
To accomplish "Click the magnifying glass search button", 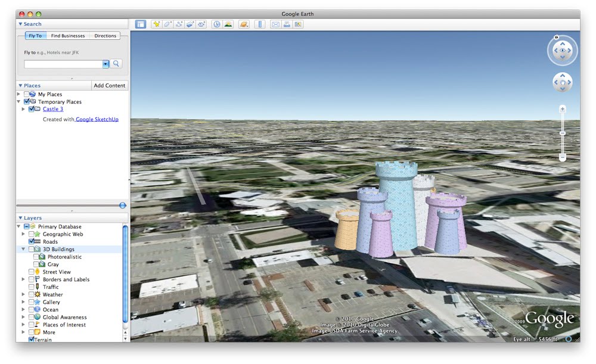I will click(x=116, y=64).
